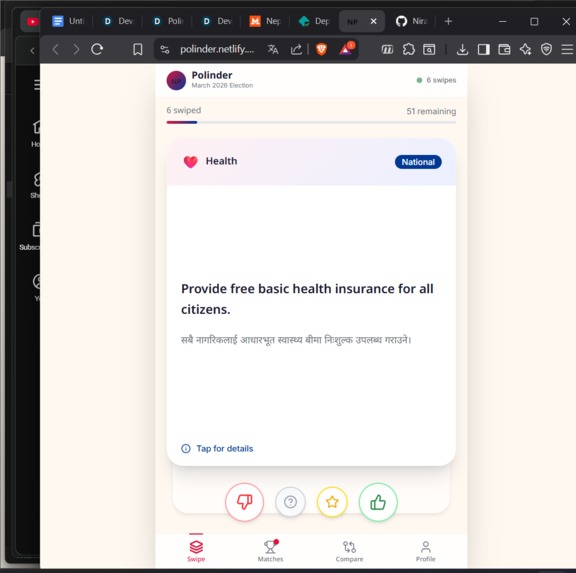This screenshot has height=573, width=576.
Task: Click the Polinder NP logo avatar
Action: tap(176, 80)
